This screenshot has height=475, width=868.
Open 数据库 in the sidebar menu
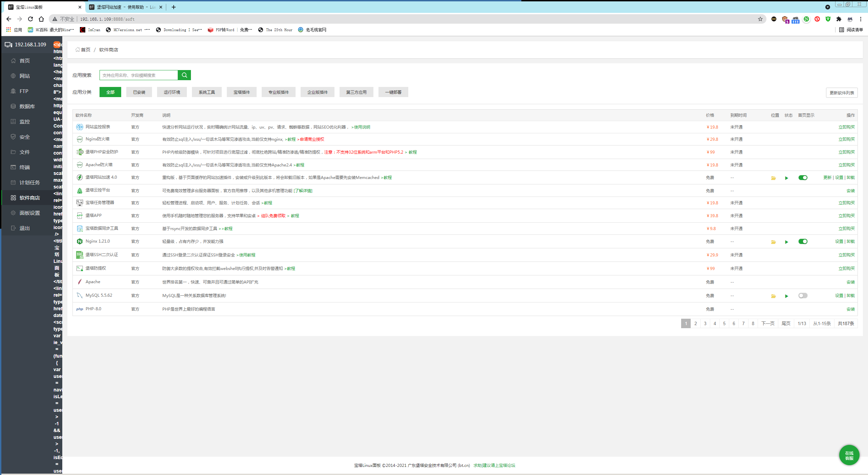pos(27,106)
